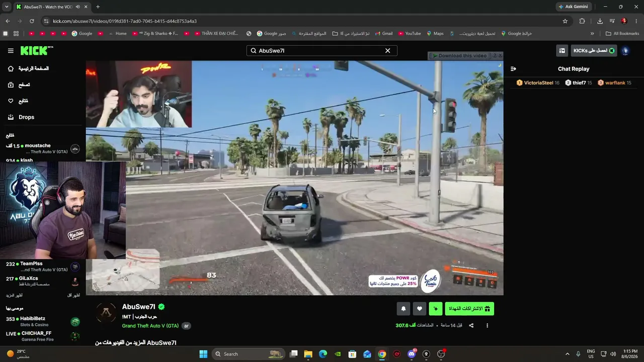Open the YouTube bookmark

point(410,34)
